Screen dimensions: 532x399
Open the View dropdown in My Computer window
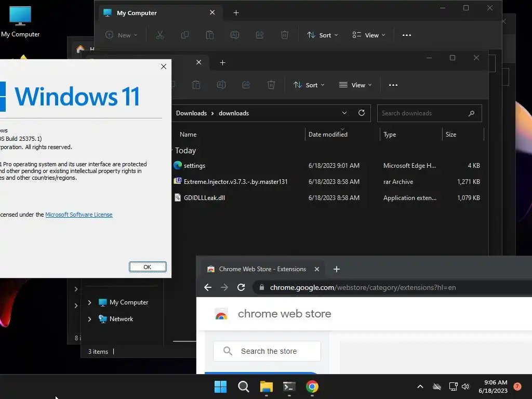[x=369, y=35]
